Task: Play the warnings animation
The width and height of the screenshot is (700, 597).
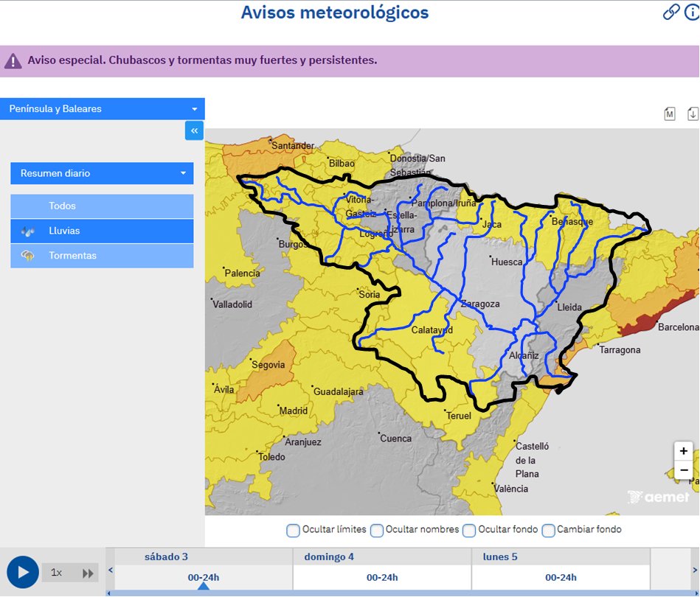Action: coord(23,573)
